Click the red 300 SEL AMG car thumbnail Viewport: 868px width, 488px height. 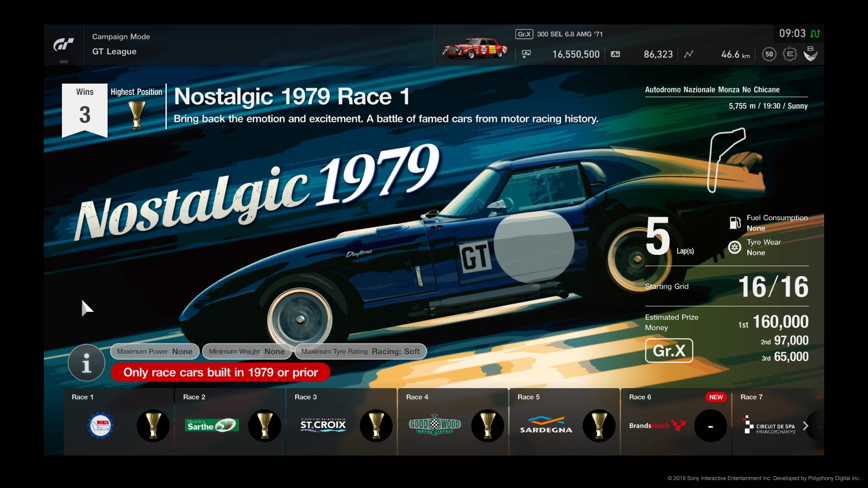click(x=475, y=49)
